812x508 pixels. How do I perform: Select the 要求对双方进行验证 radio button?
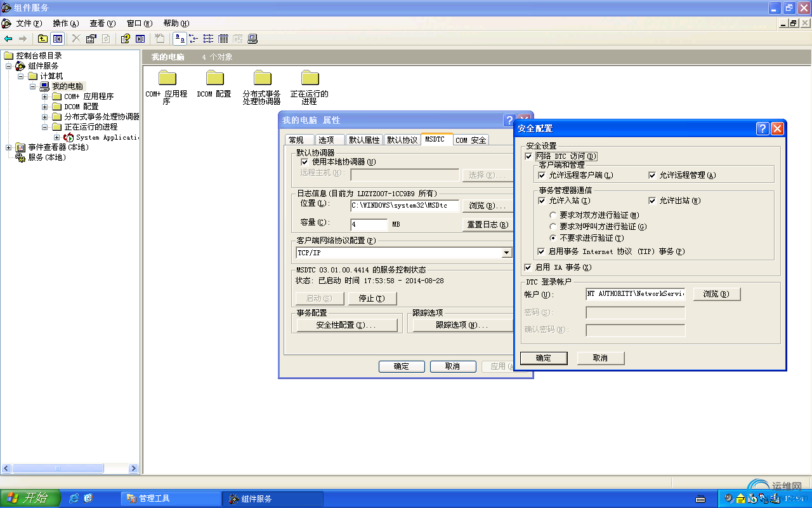coord(553,215)
